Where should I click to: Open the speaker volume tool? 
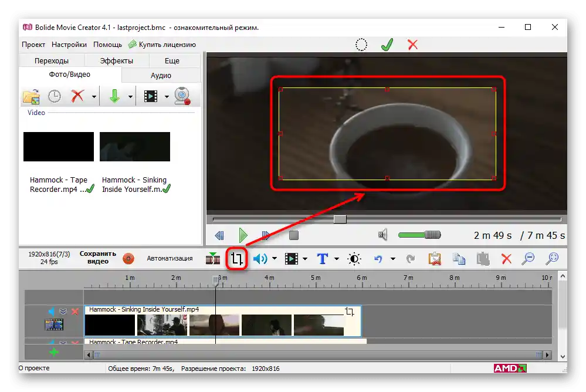[260, 258]
